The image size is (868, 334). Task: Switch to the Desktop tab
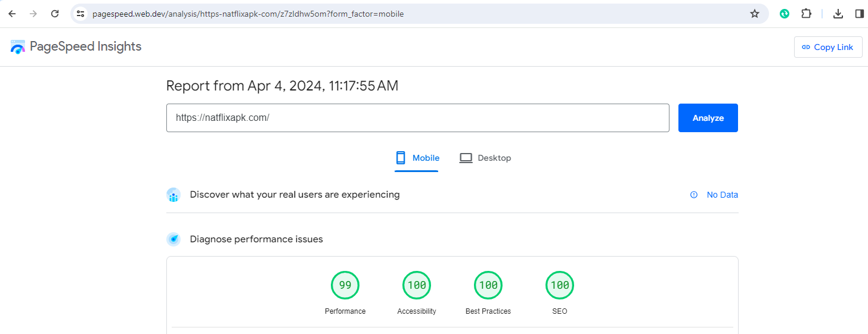pos(485,158)
